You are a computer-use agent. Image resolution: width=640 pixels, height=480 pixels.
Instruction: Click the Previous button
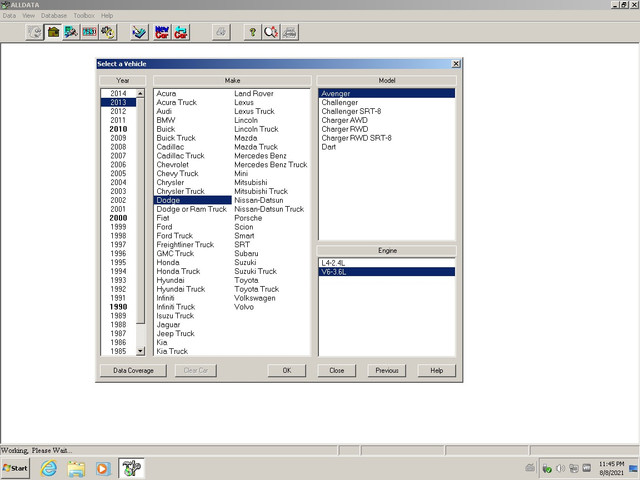coord(387,370)
